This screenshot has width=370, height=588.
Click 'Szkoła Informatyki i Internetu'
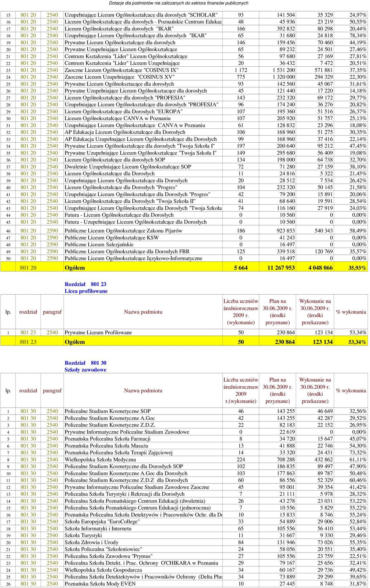[x=98, y=529]
